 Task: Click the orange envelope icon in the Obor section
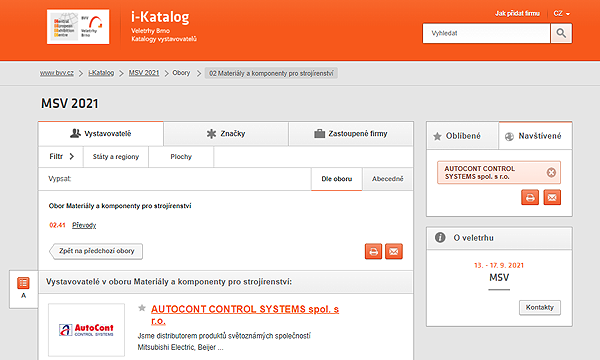coord(394,251)
